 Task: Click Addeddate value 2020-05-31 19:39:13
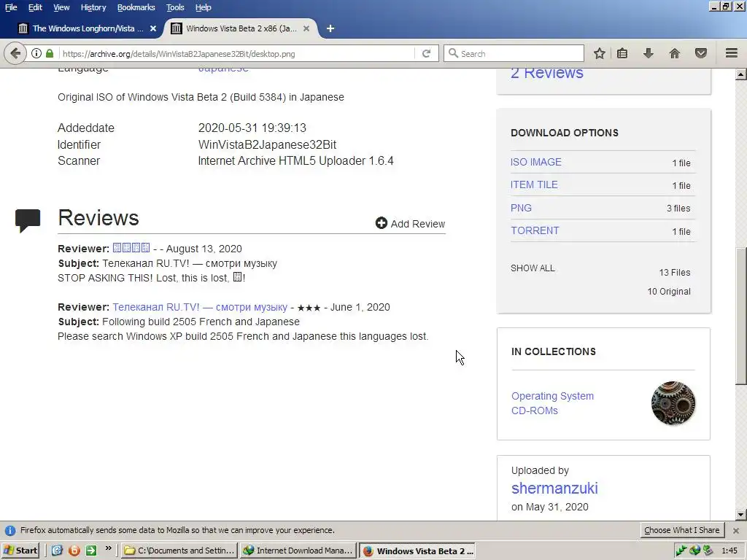[252, 128]
